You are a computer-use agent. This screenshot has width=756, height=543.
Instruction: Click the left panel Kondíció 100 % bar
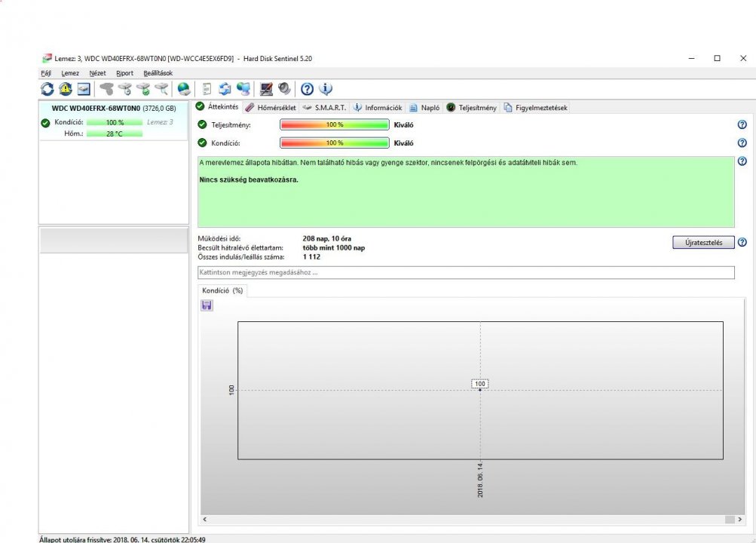click(115, 122)
